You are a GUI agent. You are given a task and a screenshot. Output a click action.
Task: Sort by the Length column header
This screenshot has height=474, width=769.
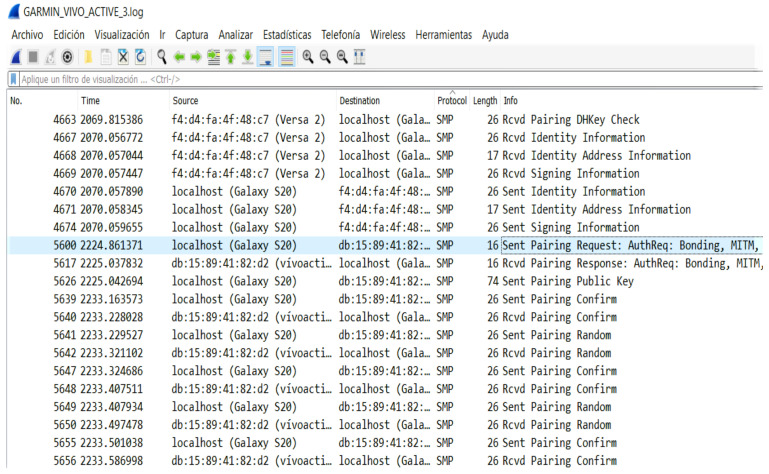pos(485,101)
